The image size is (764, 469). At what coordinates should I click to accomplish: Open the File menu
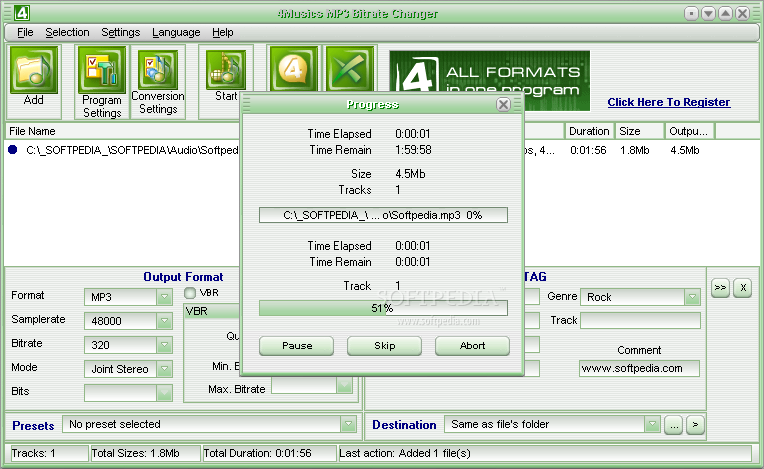[25, 32]
